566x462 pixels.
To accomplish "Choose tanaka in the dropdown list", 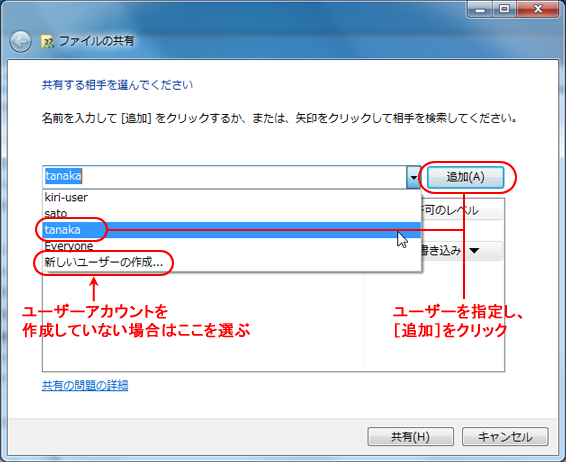I will coord(232,230).
